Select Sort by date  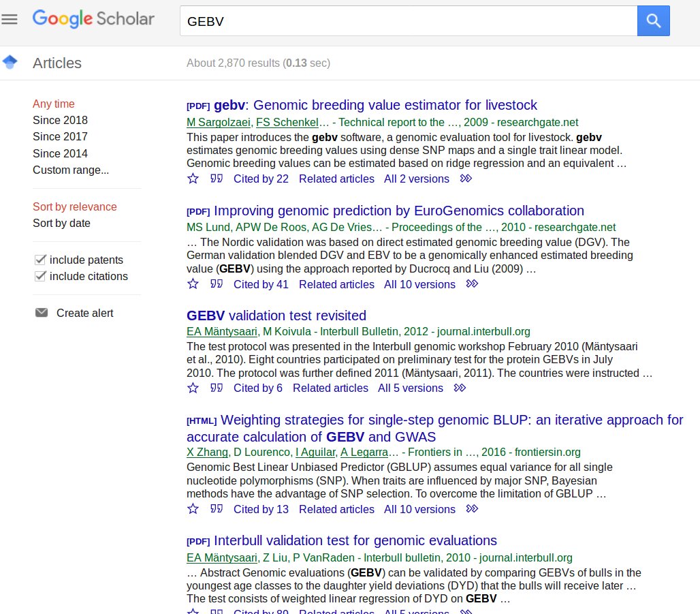click(61, 223)
